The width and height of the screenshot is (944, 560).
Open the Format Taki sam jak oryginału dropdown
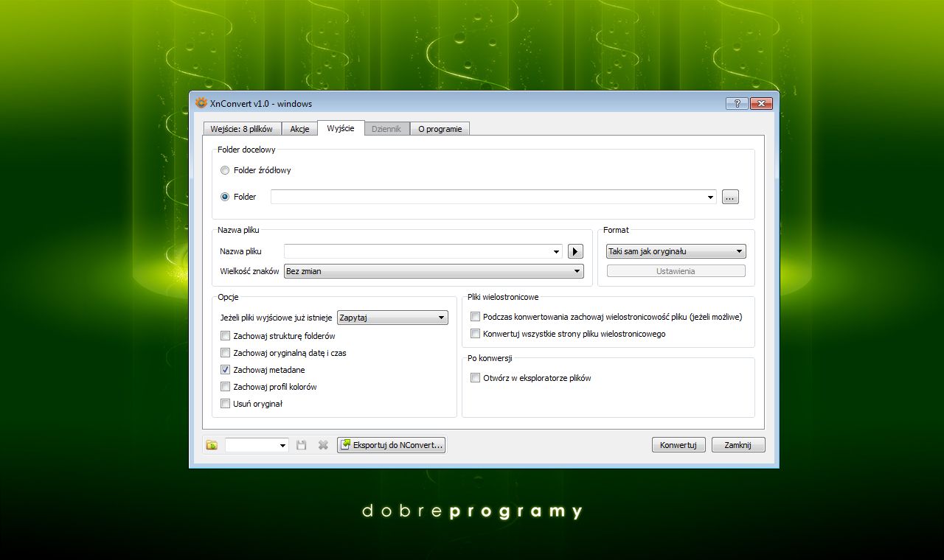tap(676, 251)
